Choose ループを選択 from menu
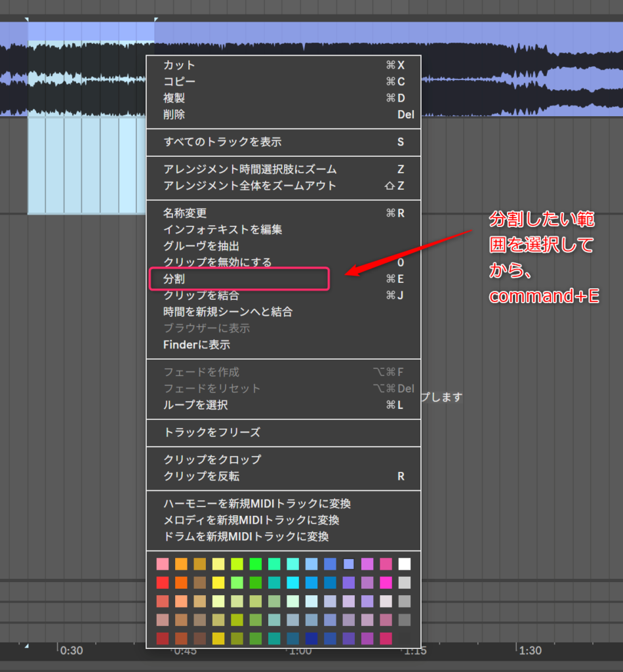This screenshot has width=623, height=672. (195, 405)
